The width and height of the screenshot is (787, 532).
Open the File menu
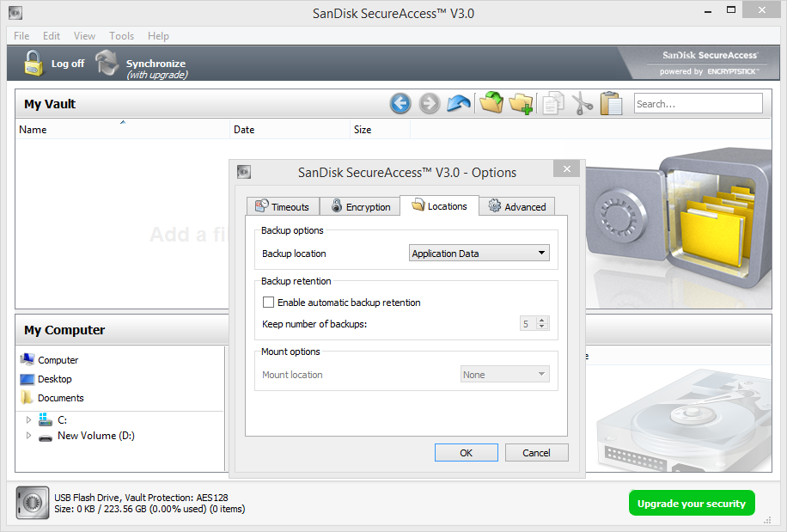click(21, 35)
